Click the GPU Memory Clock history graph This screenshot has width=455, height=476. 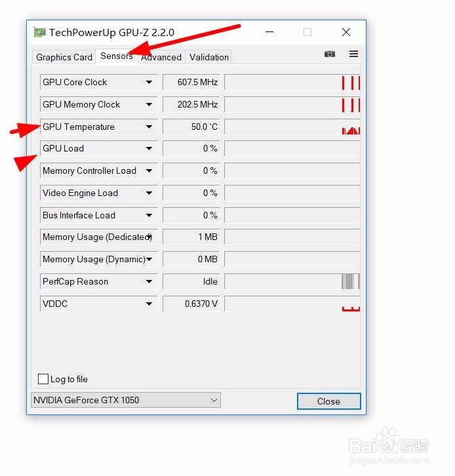(292, 104)
